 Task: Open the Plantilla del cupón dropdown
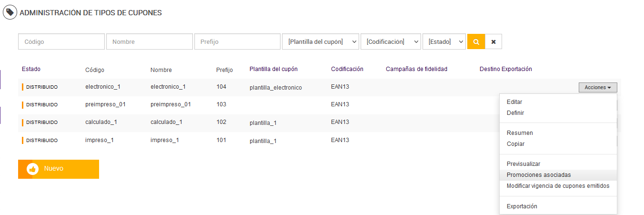[x=320, y=41]
